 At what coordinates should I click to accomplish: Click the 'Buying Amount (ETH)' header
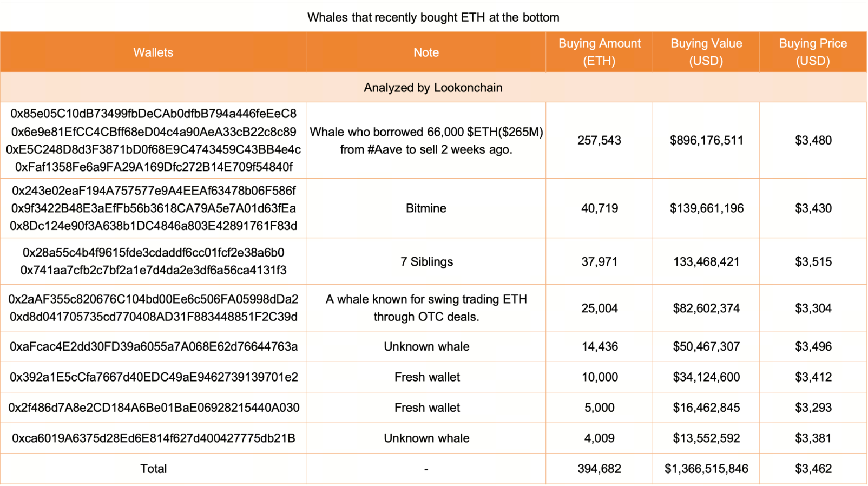[x=599, y=52]
